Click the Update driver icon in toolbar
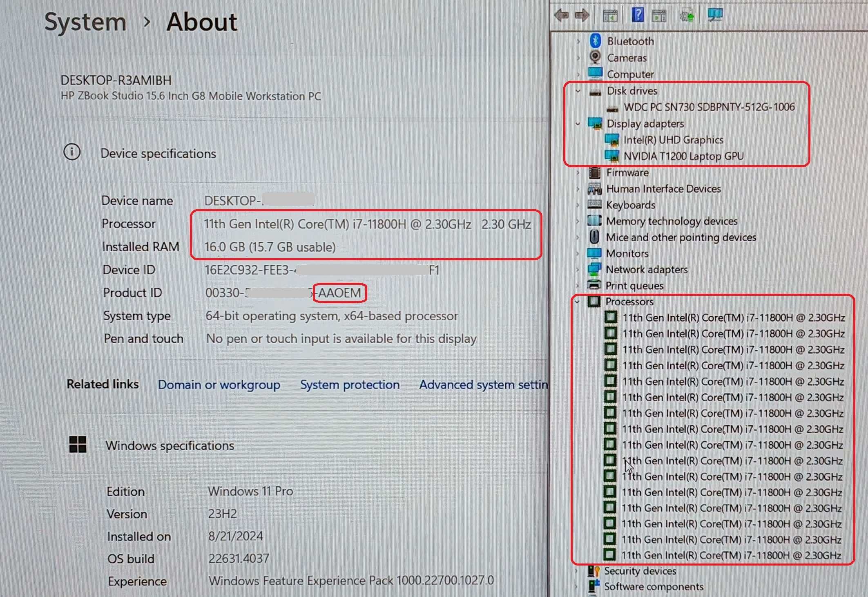868x597 pixels. pos(687,16)
